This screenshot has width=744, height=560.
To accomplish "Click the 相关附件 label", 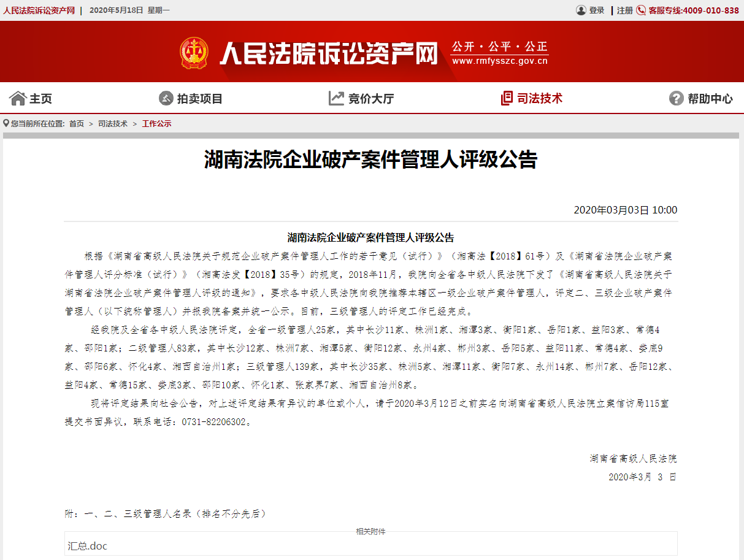I will [x=371, y=531].
